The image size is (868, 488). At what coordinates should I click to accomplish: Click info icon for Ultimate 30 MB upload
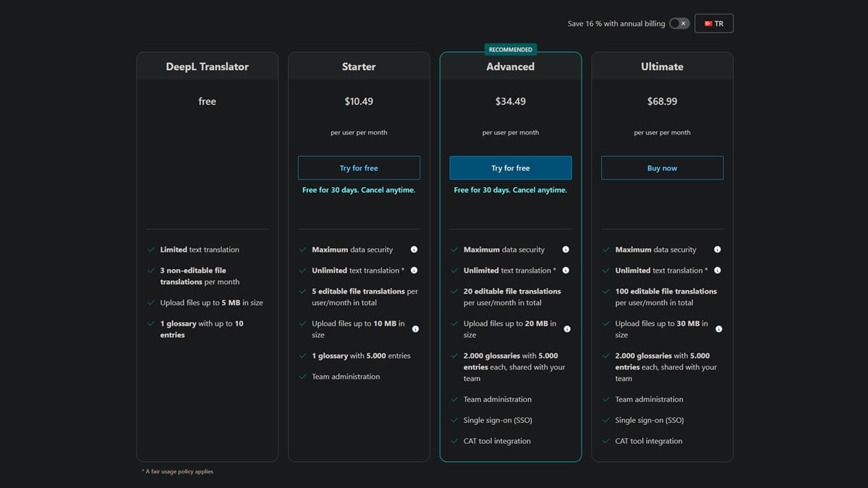718,329
